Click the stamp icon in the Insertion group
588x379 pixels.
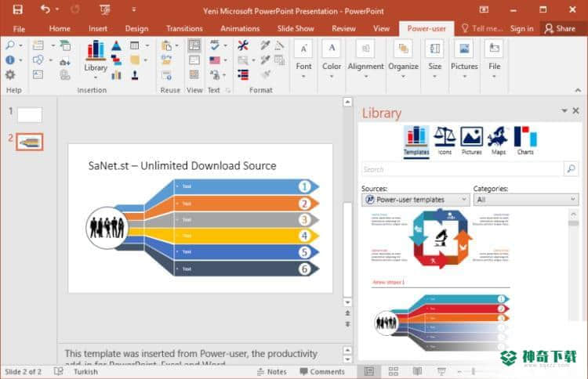135,75
